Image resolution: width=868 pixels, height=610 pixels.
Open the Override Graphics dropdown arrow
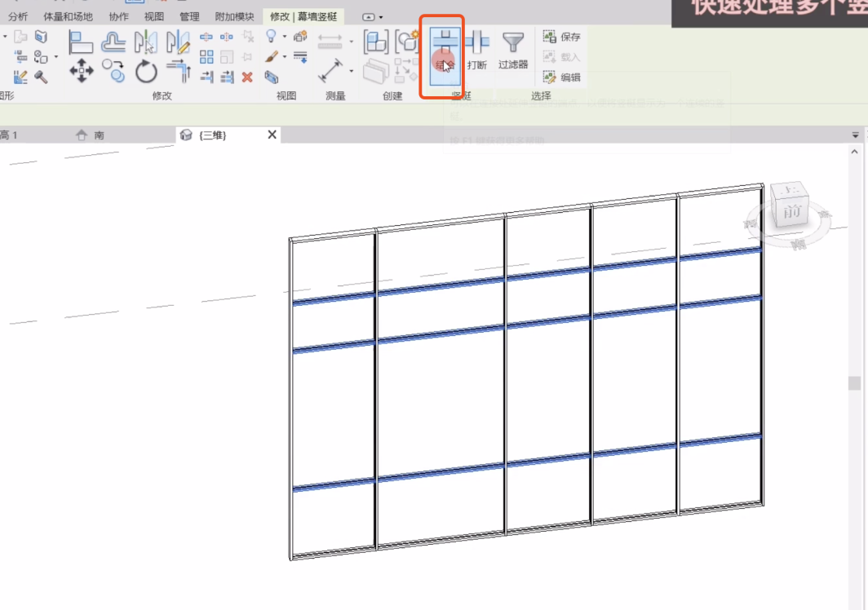pyautogui.click(x=285, y=56)
